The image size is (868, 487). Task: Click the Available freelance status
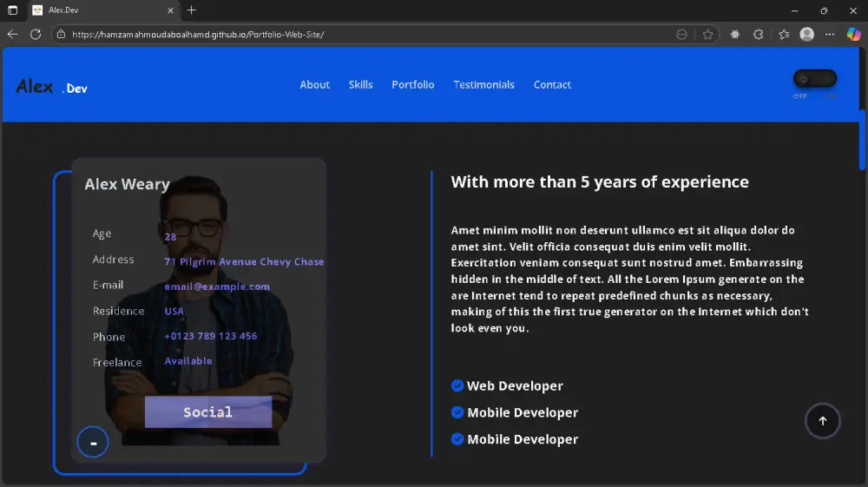(188, 361)
